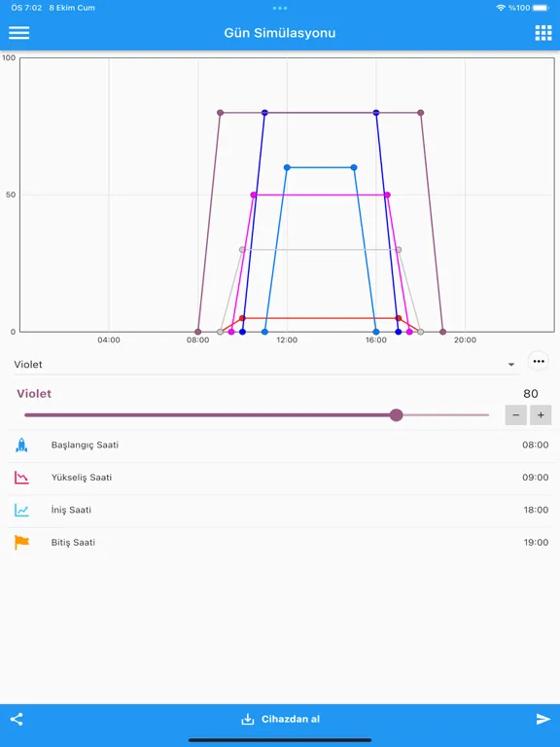This screenshot has width=560, height=747.
Task: Click the magenta curve left peak point at 50
Action: click(254, 195)
